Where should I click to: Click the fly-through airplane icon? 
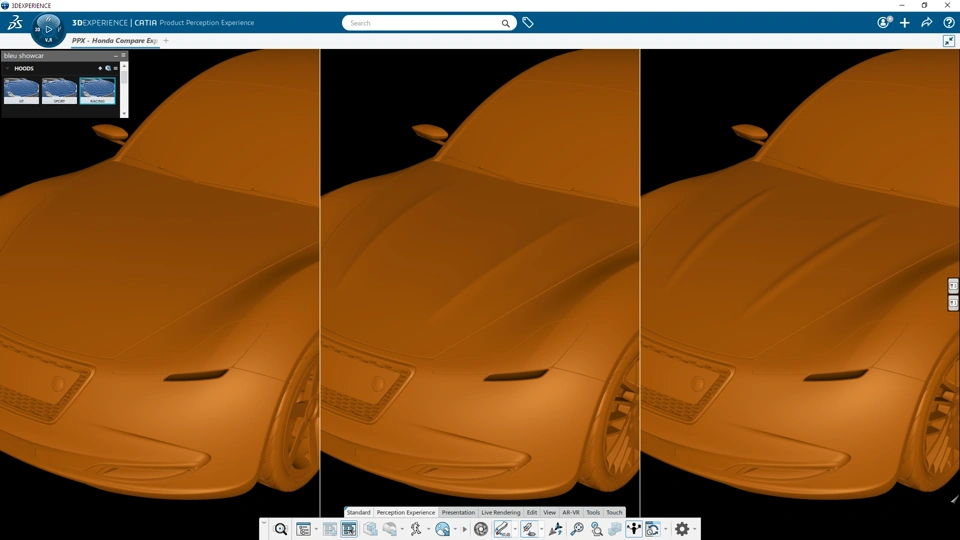[556, 529]
